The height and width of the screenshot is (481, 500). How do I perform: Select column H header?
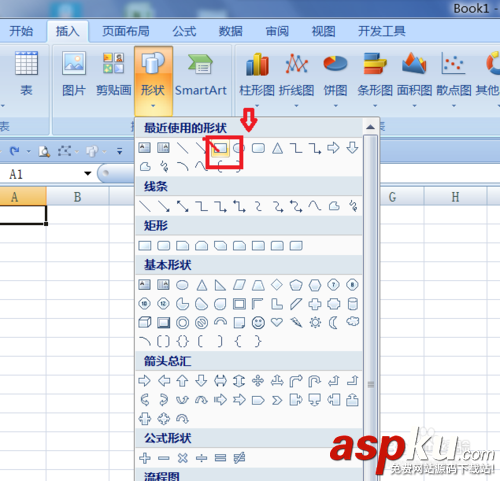click(455, 197)
